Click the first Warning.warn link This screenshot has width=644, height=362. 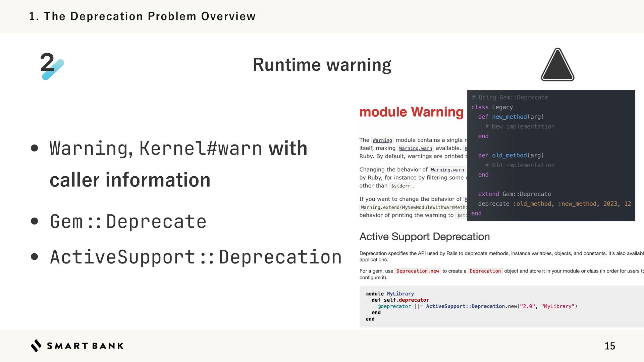pyautogui.click(x=415, y=148)
